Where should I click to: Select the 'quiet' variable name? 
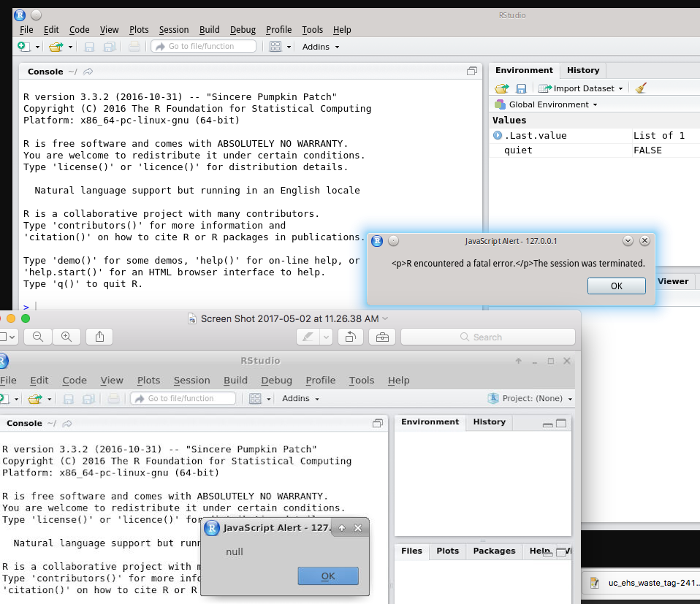point(518,150)
